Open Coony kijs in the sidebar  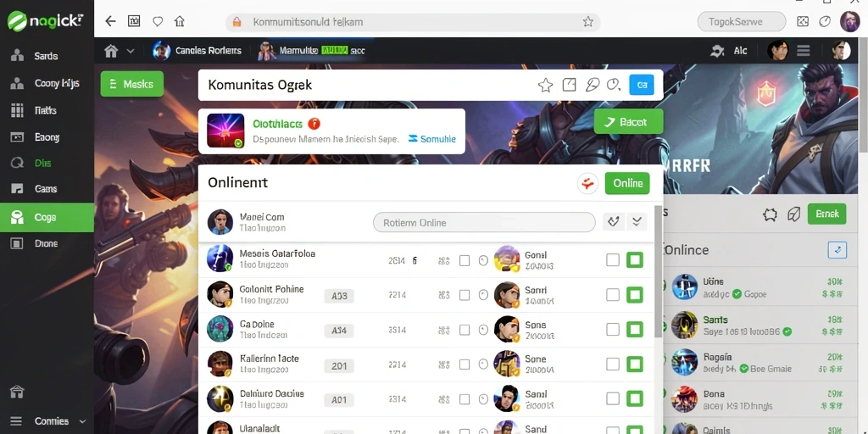point(47,83)
